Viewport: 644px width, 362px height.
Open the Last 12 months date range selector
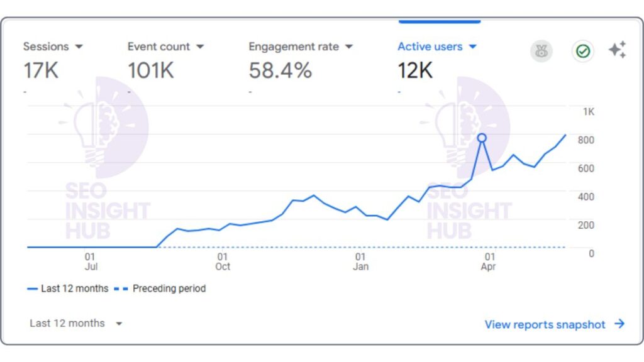click(77, 323)
